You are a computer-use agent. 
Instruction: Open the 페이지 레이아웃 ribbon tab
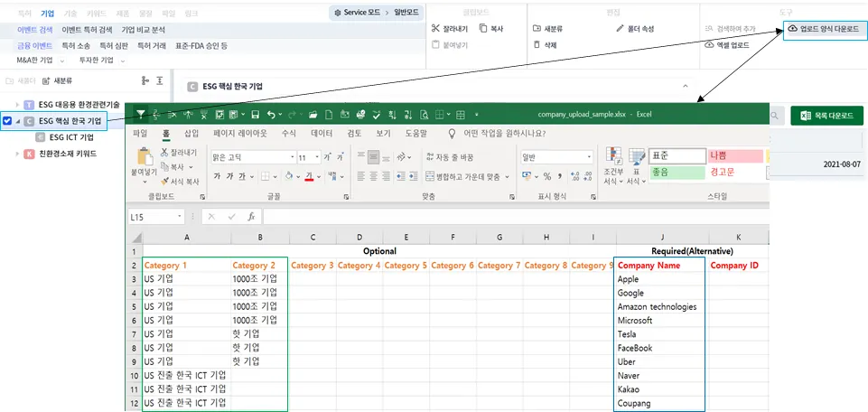tap(239, 134)
